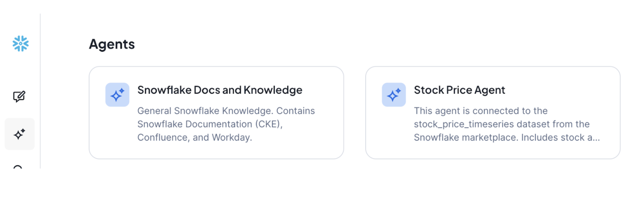Click 'This agent is connected to the' text
This screenshot has width=644, height=210.
481,111
